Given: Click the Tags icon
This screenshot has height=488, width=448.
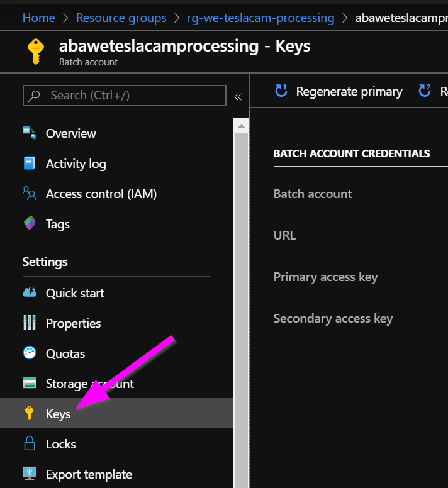Looking at the screenshot, I should tap(30, 223).
